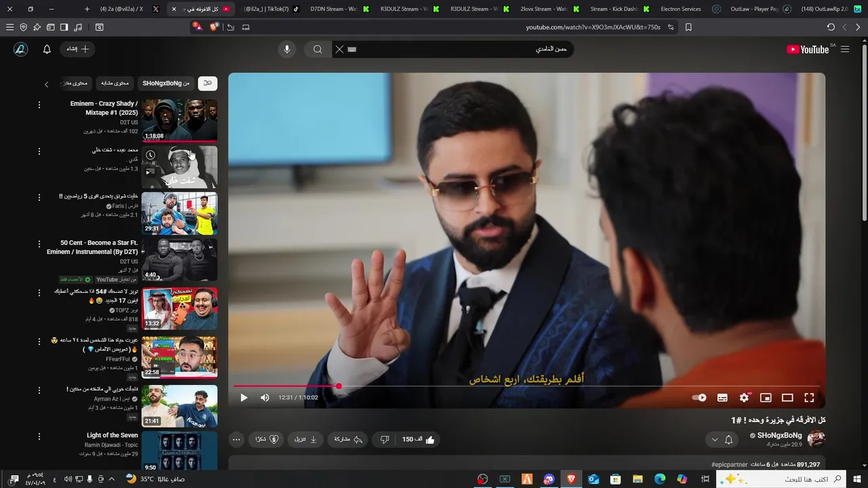Viewport: 868px width, 488px height.
Task: Click the search magnifier button
Action: pos(317,49)
